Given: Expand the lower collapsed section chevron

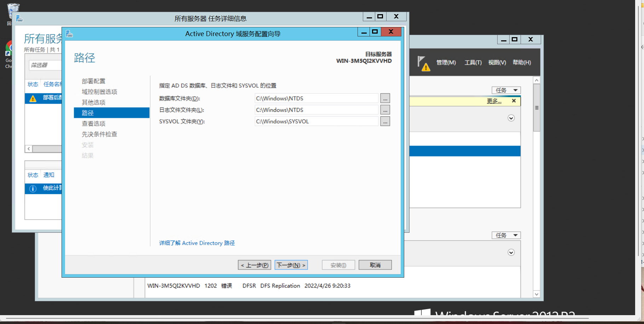Looking at the screenshot, I should pos(511,253).
